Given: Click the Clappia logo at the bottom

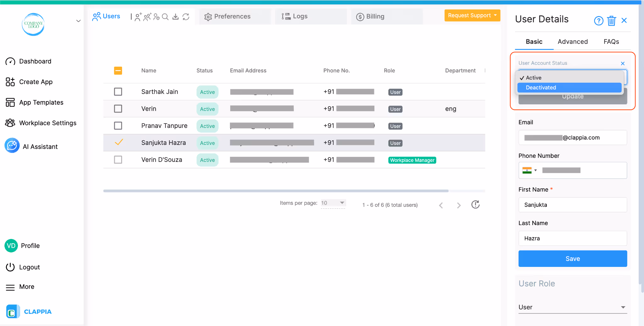Looking at the screenshot, I should (x=29, y=312).
